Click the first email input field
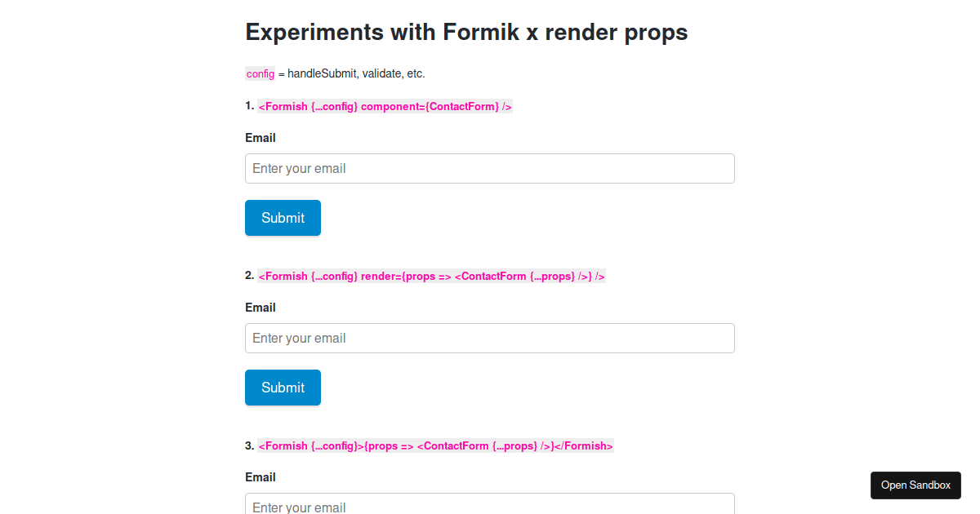 [x=489, y=168]
